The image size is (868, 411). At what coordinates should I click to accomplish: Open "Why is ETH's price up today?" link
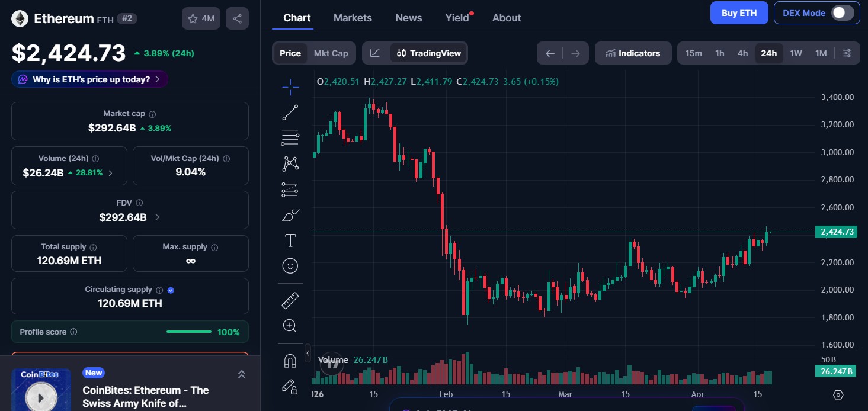(x=89, y=79)
